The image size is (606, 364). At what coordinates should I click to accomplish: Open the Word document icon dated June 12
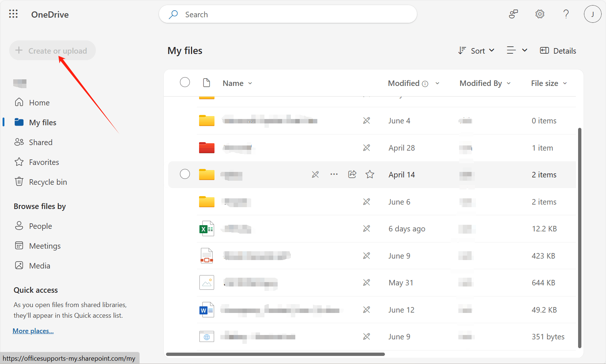click(207, 310)
